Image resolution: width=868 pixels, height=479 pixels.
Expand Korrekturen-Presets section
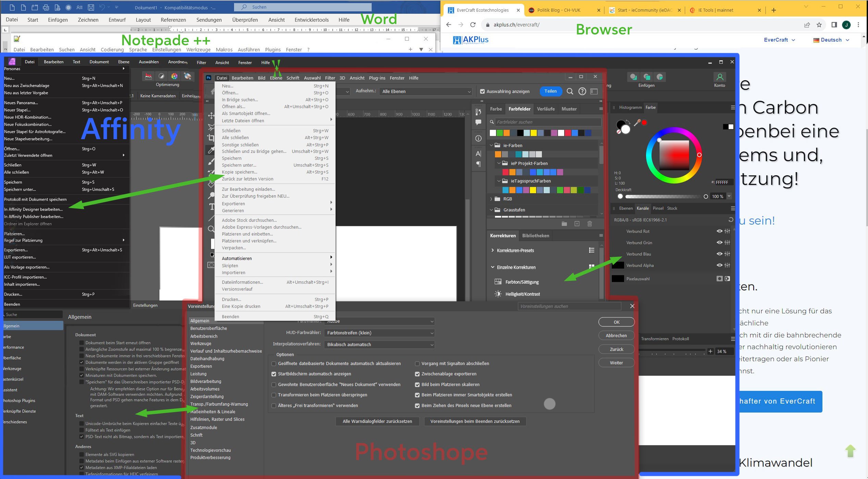[x=493, y=250]
